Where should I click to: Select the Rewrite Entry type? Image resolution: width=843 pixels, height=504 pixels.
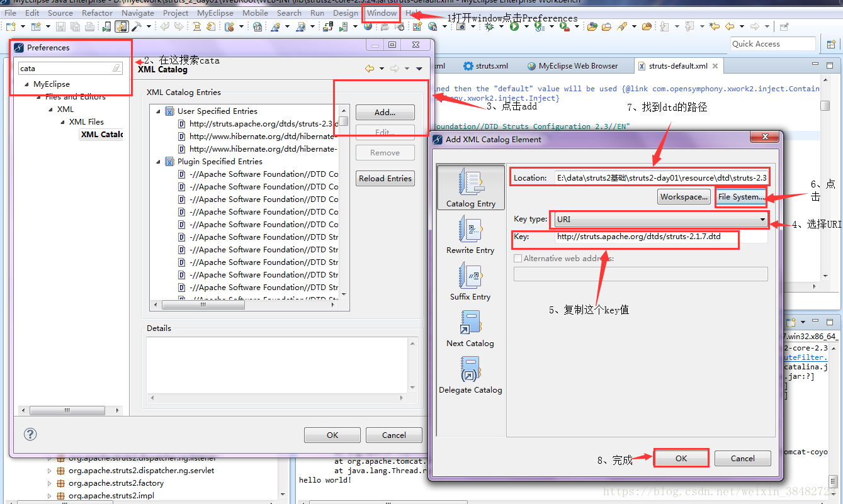click(x=470, y=233)
